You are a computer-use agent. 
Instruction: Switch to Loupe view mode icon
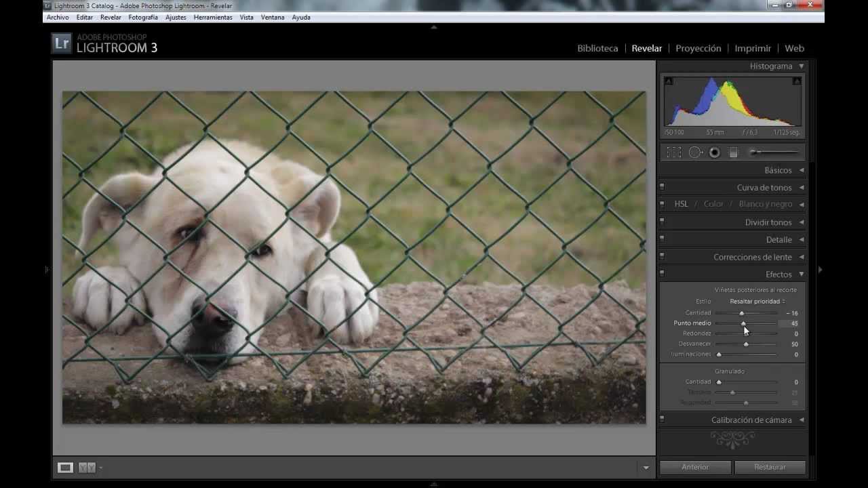(x=65, y=467)
